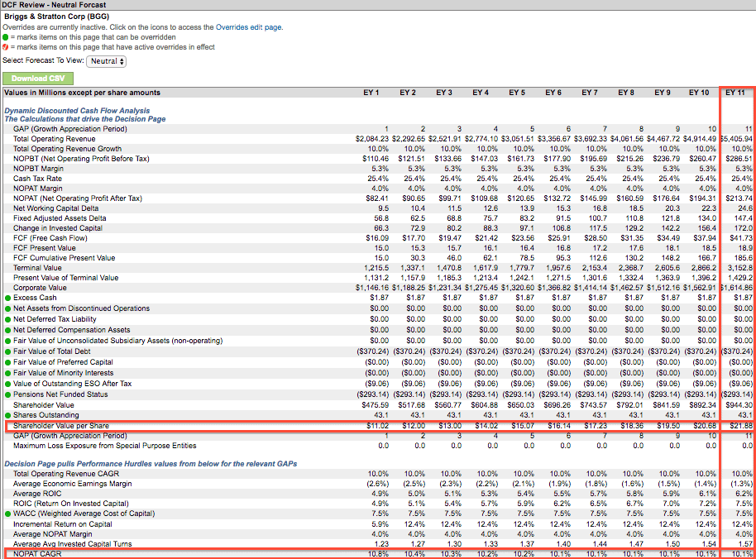756x559 pixels.
Task: Open the Fair Value of Total Debt override icon
Action: coord(7,351)
